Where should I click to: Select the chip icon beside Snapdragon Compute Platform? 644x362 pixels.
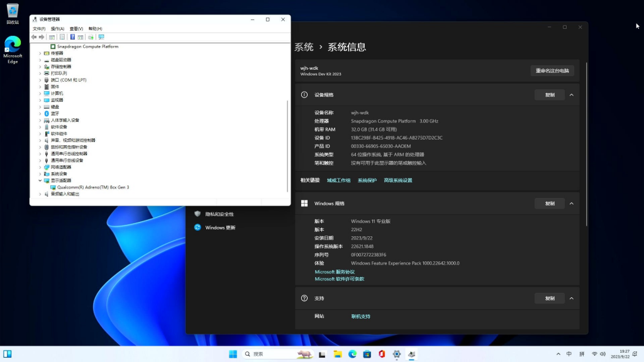53,47
